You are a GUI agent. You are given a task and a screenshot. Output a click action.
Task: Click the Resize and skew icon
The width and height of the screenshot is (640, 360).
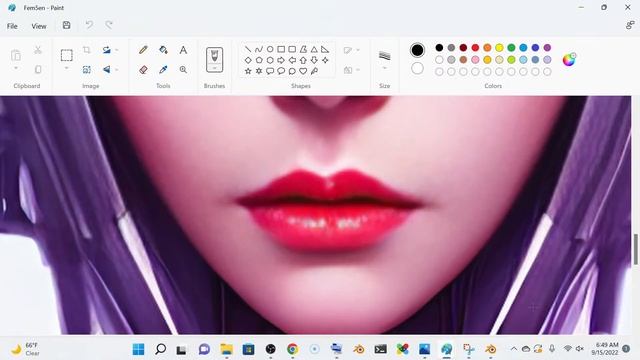click(x=87, y=70)
